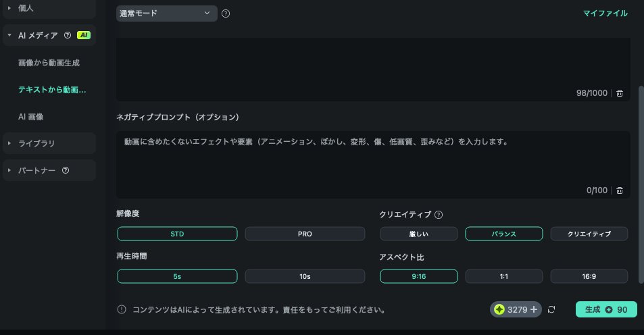
Task: Click the help icon next to 通常モード dropdown
Action: 226,14
